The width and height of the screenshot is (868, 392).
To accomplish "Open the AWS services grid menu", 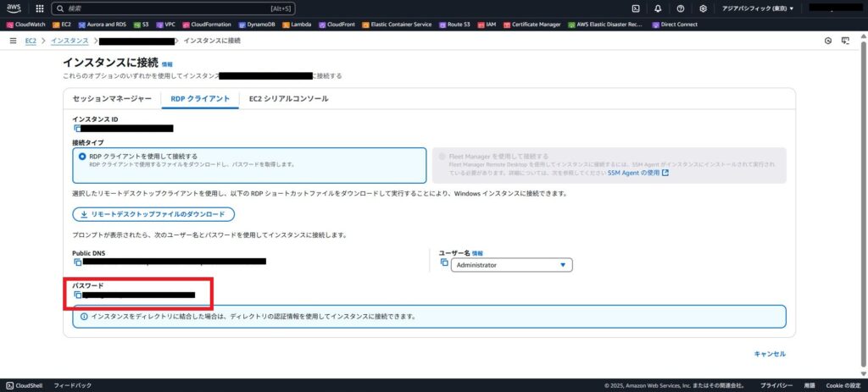I will pos(39,8).
